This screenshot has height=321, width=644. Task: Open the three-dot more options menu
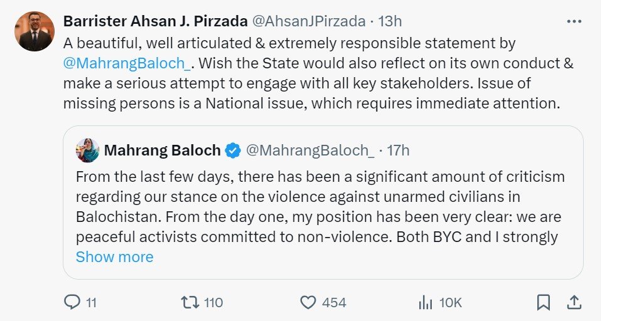coord(574,21)
